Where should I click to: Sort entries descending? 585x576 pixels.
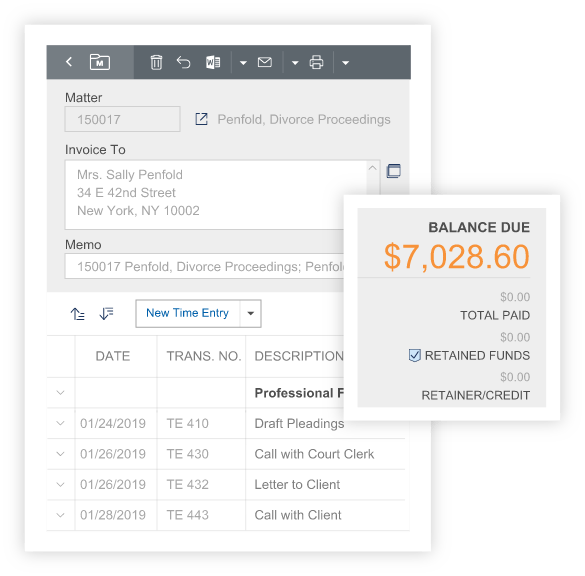click(106, 314)
